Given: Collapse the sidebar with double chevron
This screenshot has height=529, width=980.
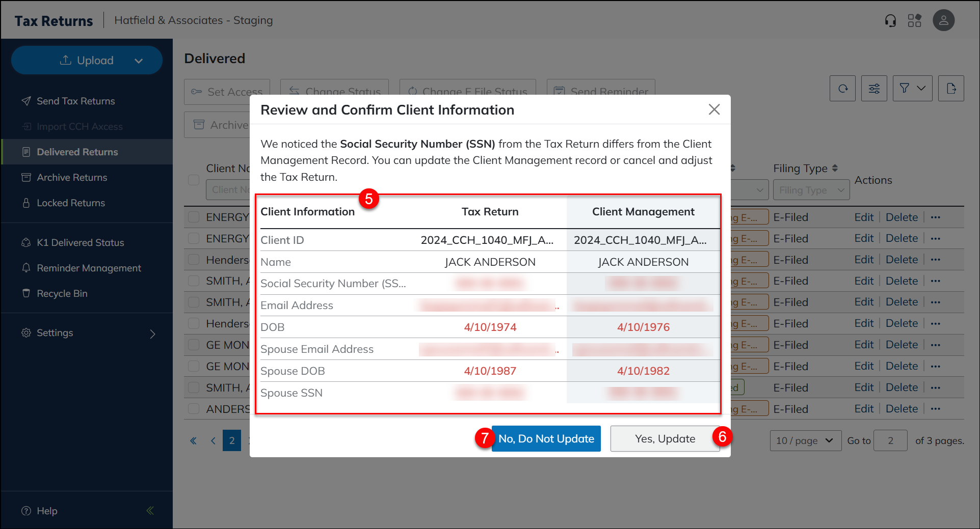Looking at the screenshot, I should (150, 511).
